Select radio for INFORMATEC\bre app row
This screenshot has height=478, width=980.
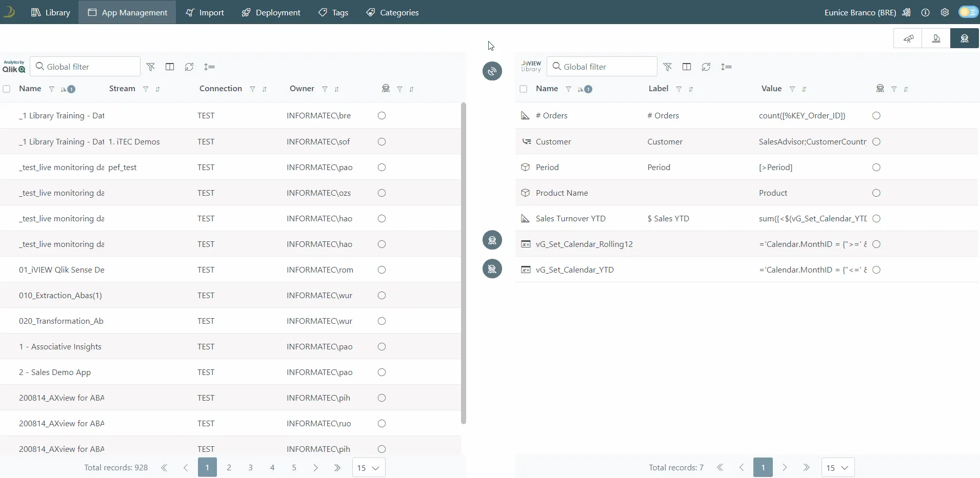tap(382, 116)
